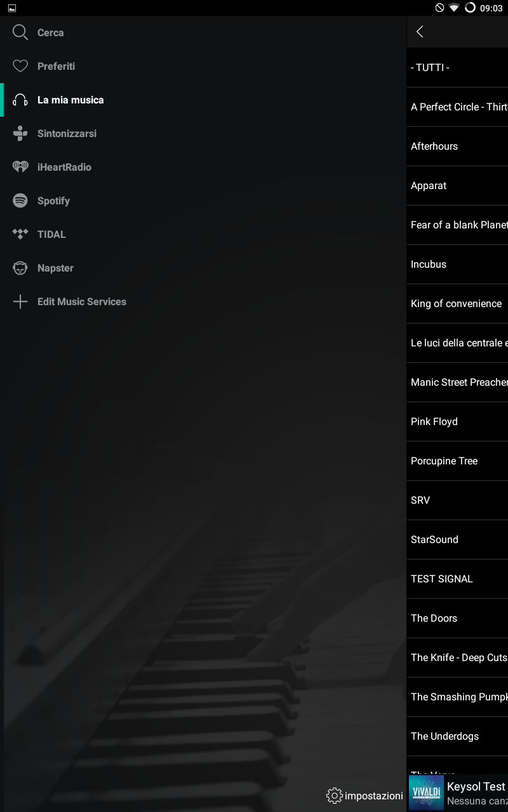Screen dimensions: 508x812
Task: Go back with the left chevron arrow
Action: (x=420, y=32)
